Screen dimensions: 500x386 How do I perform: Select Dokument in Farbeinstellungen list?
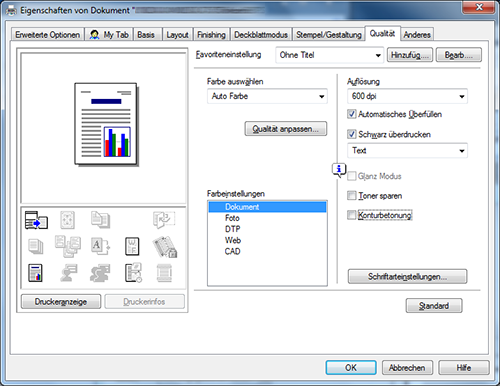[x=267, y=207]
